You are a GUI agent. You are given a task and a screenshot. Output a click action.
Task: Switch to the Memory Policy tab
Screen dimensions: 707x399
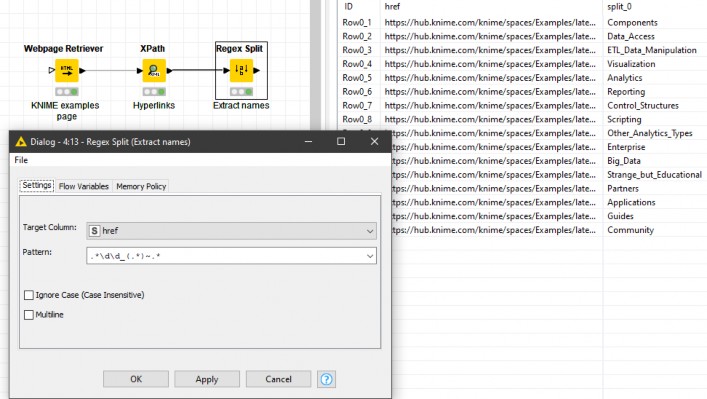141,186
